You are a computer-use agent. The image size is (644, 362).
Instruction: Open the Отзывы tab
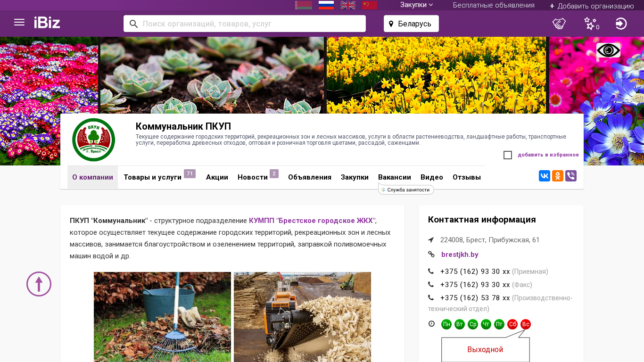tap(467, 177)
